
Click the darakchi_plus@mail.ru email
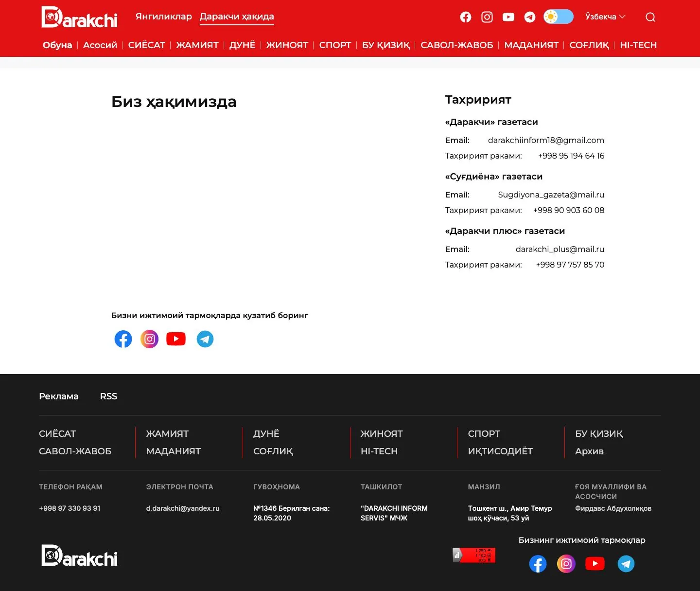(x=560, y=249)
